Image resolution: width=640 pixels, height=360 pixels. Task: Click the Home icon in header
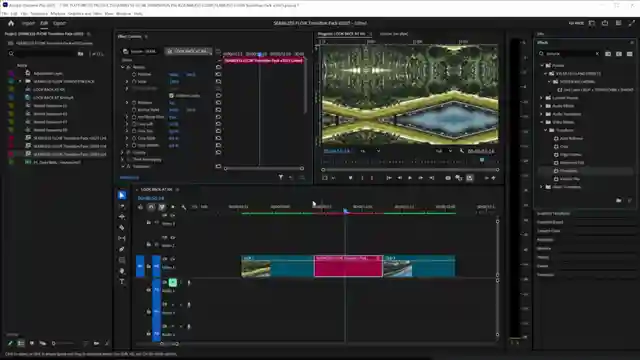click(x=11, y=23)
